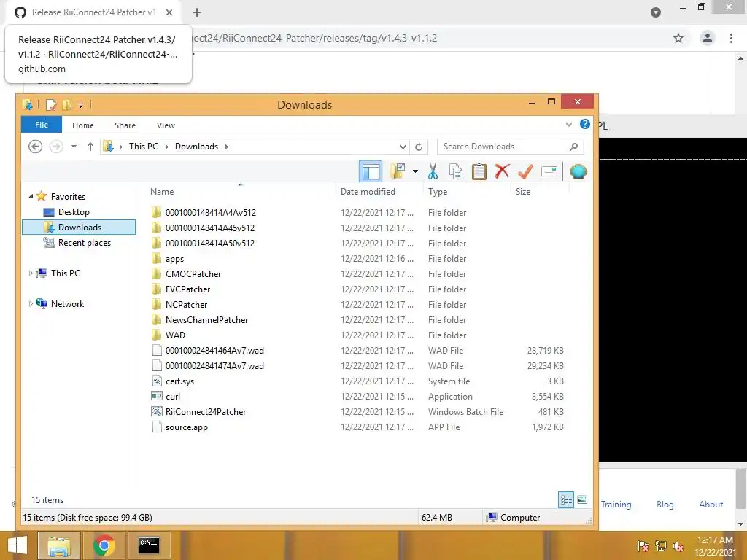The width and height of the screenshot is (747, 560).
Task: Click the quick access Properties icon in title bar
Action: [51, 105]
